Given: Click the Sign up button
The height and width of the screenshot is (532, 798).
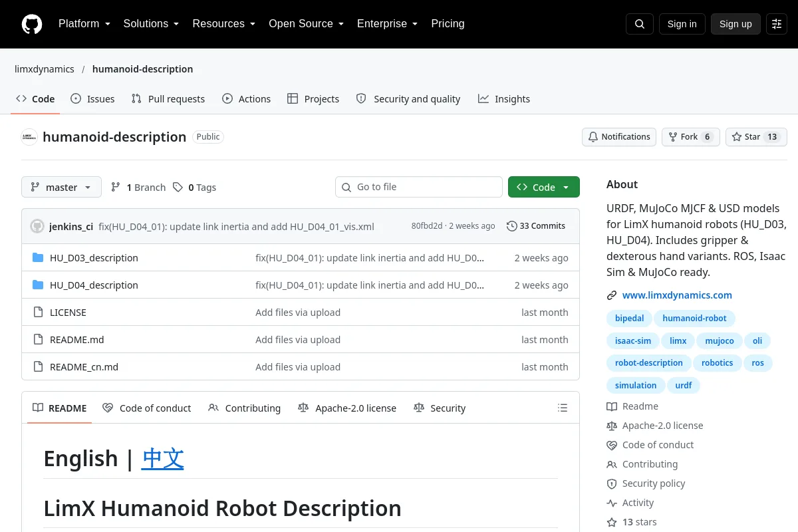Looking at the screenshot, I should [x=735, y=24].
